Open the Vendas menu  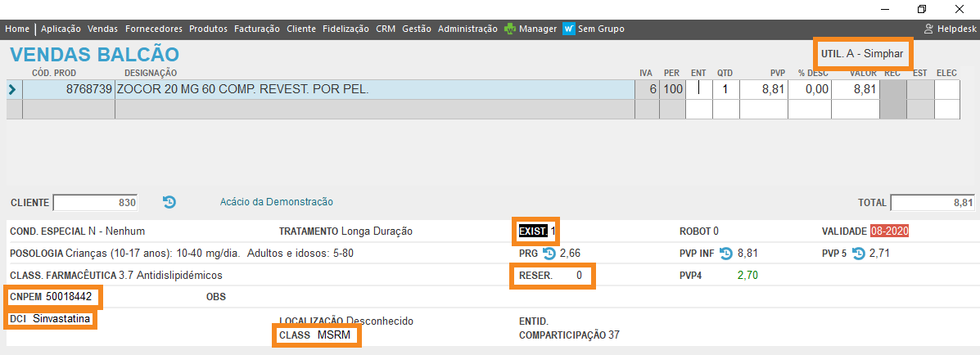pyautogui.click(x=102, y=29)
